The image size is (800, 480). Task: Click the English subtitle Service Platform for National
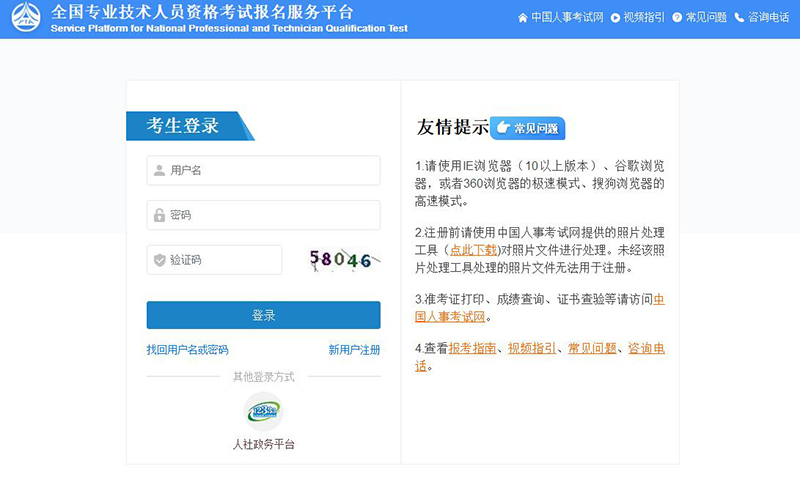(x=229, y=29)
